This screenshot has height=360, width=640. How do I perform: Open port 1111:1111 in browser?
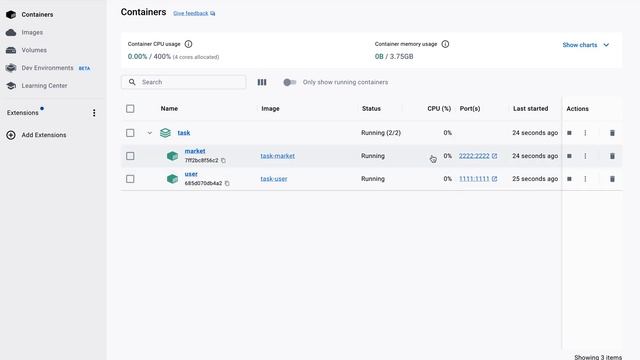click(478, 179)
